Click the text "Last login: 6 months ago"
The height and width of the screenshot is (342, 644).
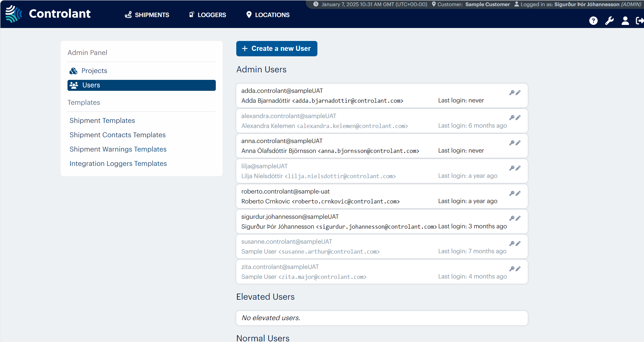473,126
